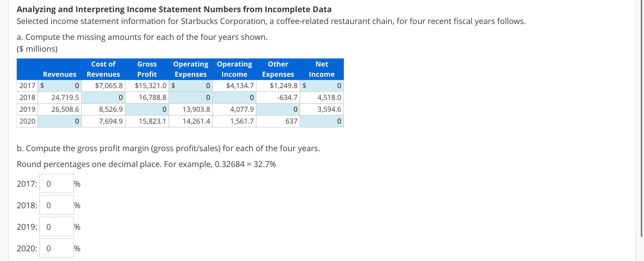Click the 2017 other expenses value $1,249.8
The height and width of the screenshot is (261, 644).
click(x=284, y=86)
